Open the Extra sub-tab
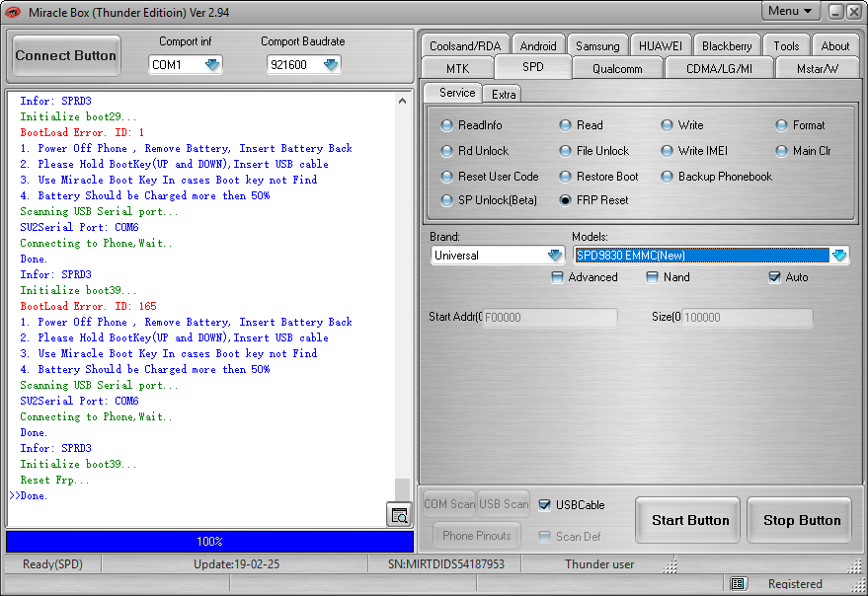Viewport: 868px width, 596px height. click(x=504, y=95)
